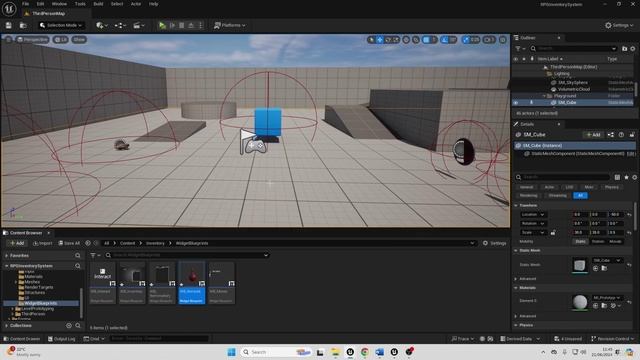The height and width of the screenshot is (360, 640).
Task: Click Add component button in Details
Action: [593, 135]
